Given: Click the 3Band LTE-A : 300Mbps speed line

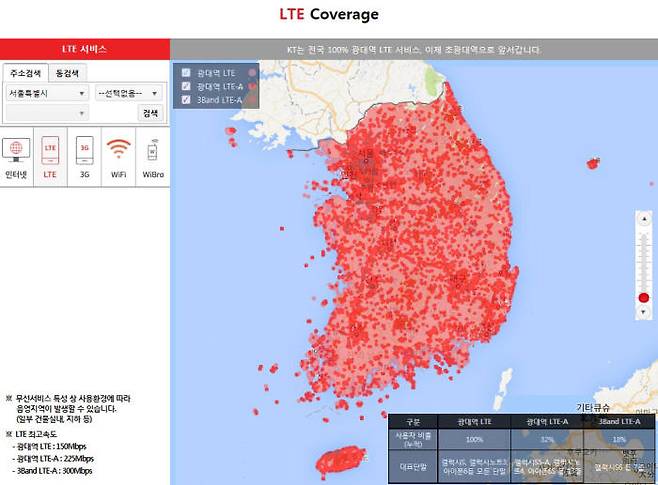Looking at the screenshot, I should click(x=54, y=471).
